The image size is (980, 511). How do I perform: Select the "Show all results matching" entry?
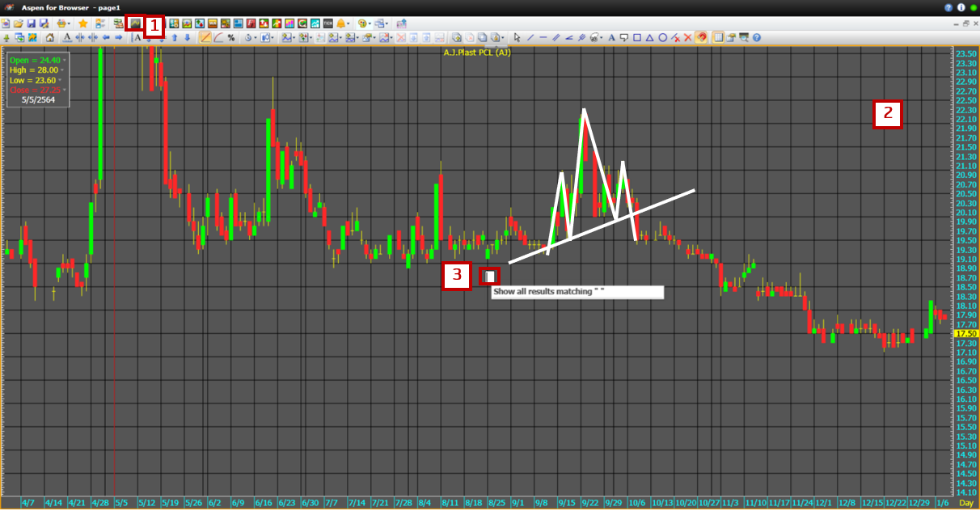[x=577, y=292]
